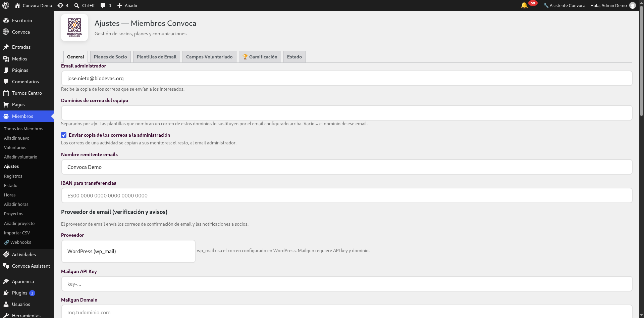
Task: Open Campos Voluntariado tab
Action: pyautogui.click(x=209, y=57)
